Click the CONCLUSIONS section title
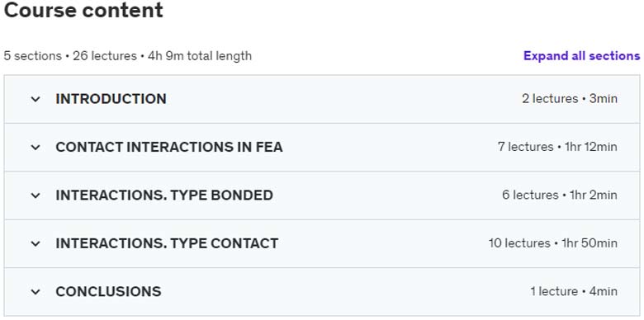 [x=108, y=292]
